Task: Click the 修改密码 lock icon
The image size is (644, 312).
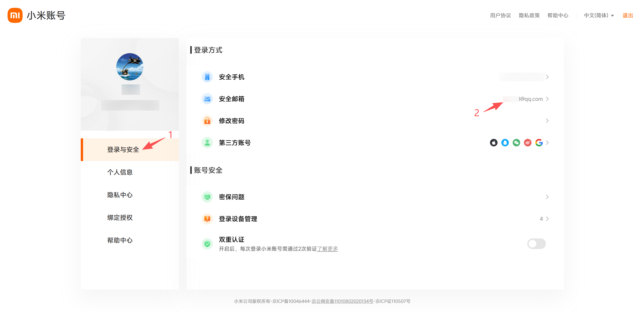Action: [x=207, y=121]
